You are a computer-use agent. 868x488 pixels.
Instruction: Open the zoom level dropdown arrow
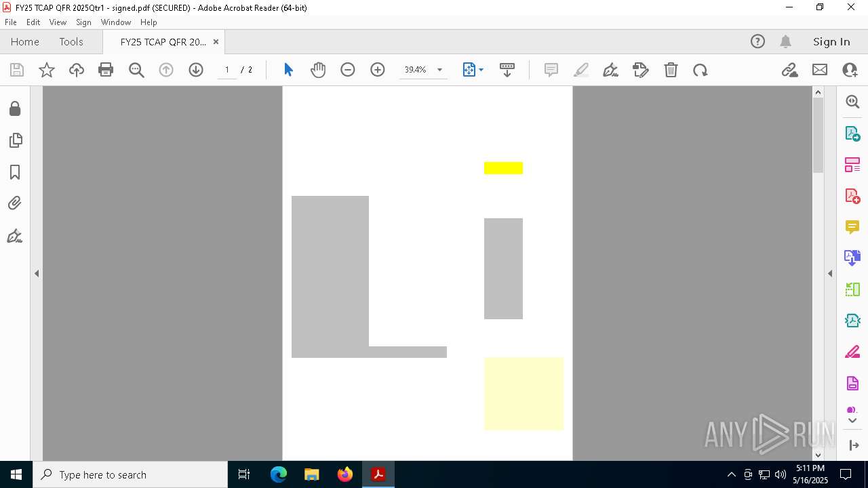[x=439, y=70]
